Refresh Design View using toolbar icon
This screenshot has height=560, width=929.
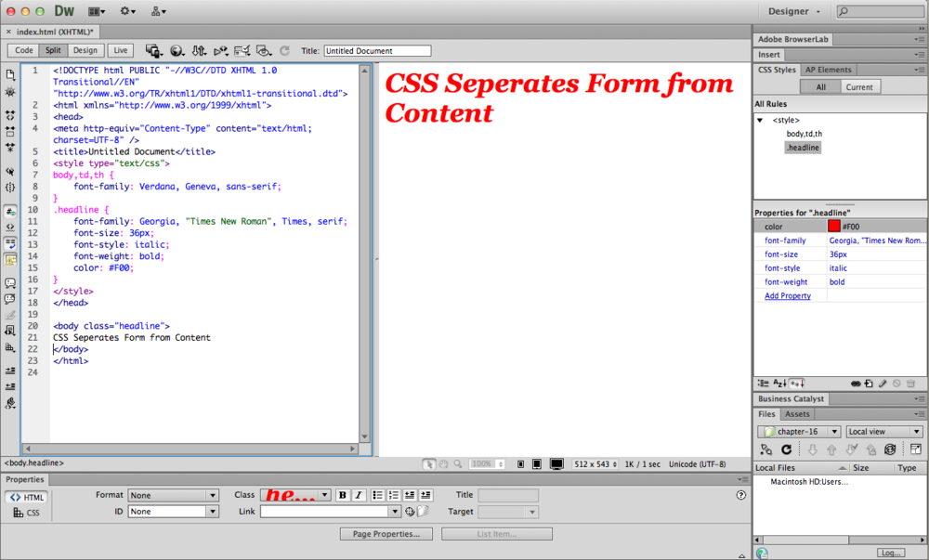pos(284,50)
